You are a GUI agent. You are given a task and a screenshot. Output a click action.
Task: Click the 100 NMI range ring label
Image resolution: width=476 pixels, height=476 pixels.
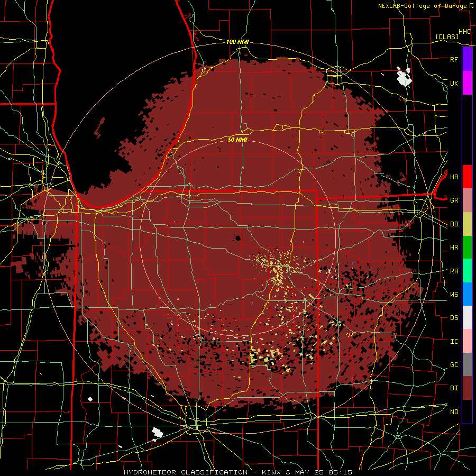[x=237, y=42]
